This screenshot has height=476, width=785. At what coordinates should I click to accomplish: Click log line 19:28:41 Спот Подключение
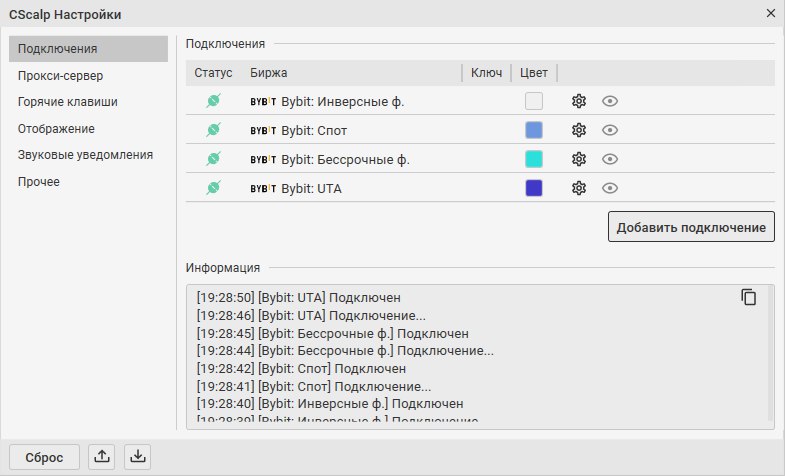[x=313, y=386]
